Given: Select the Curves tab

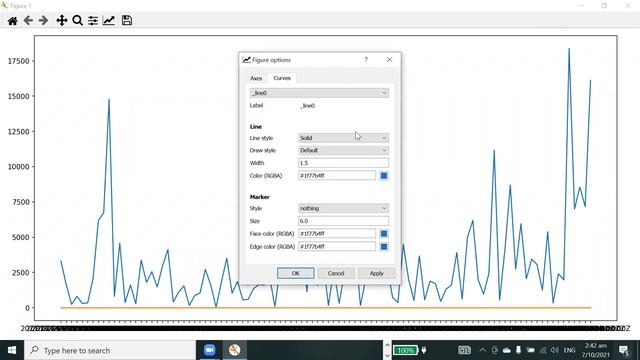Looking at the screenshot, I should click(282, 78).
